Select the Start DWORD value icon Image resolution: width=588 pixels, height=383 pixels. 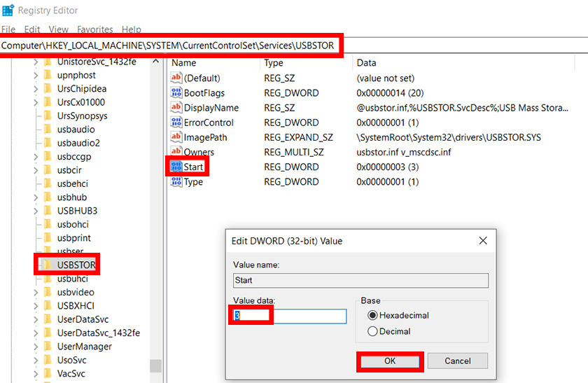[176, 167]
